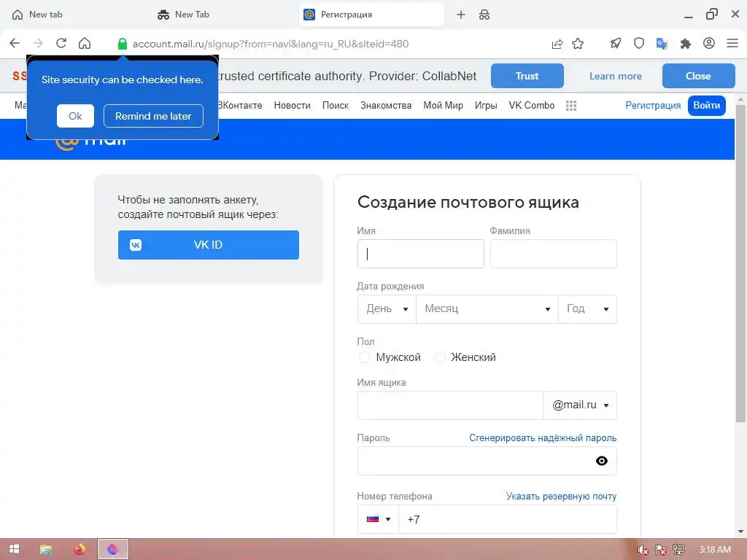Open File Explorer from taskbar

[x=46, y=550]
